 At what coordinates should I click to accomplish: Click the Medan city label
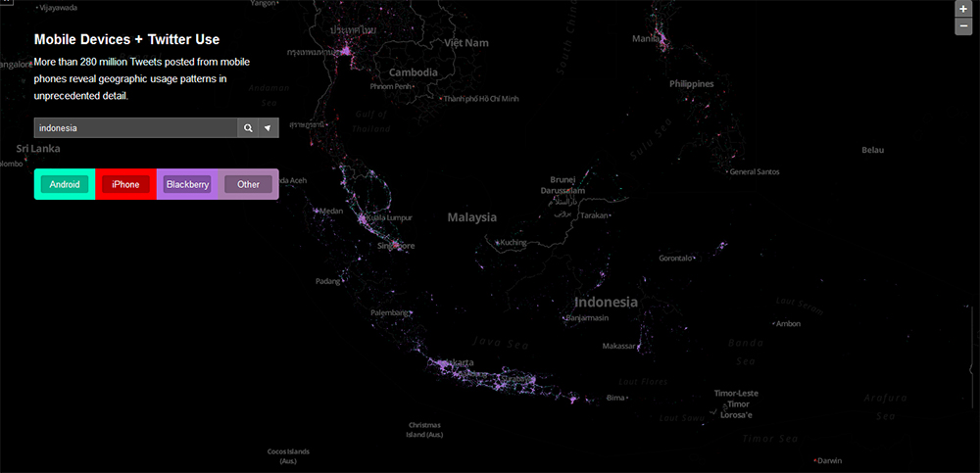(x=331, y=212)
